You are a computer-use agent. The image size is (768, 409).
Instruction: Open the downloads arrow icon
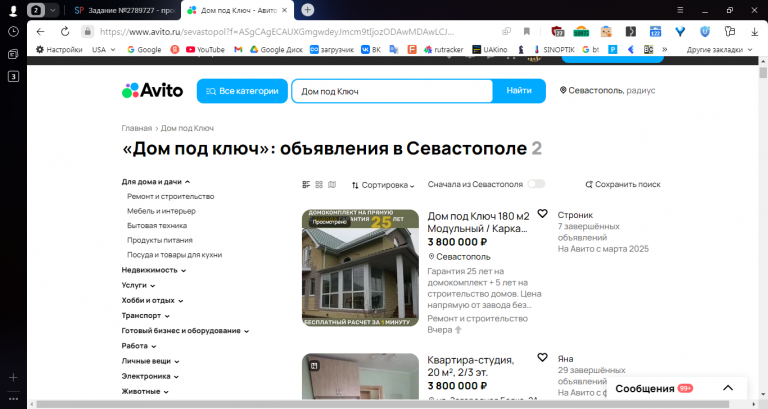(754, 31)
